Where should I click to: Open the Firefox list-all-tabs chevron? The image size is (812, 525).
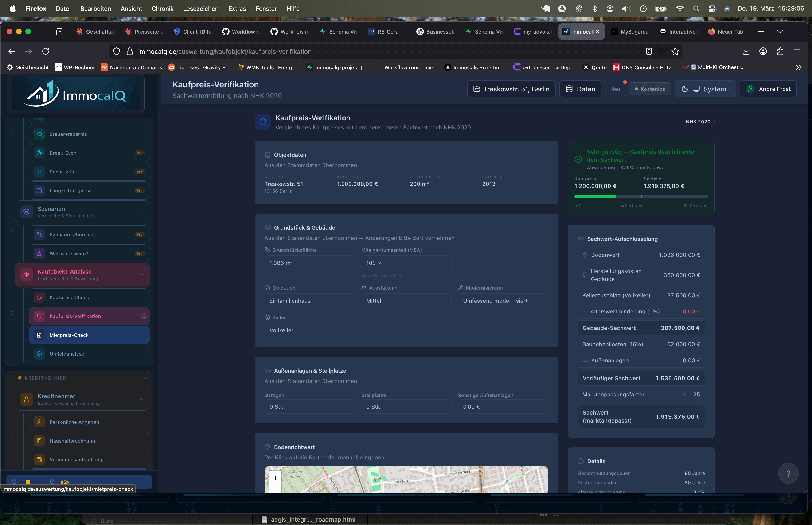(x=780, y=31)
